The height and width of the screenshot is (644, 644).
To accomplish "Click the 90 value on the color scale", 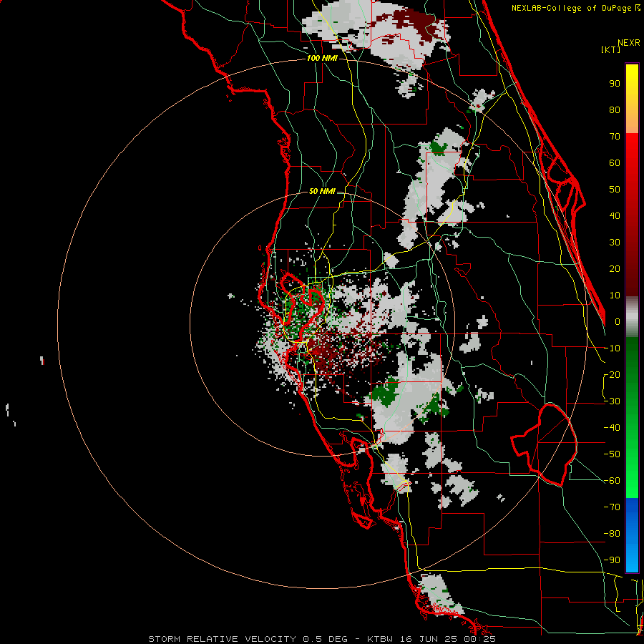I will tap(615, 84).
